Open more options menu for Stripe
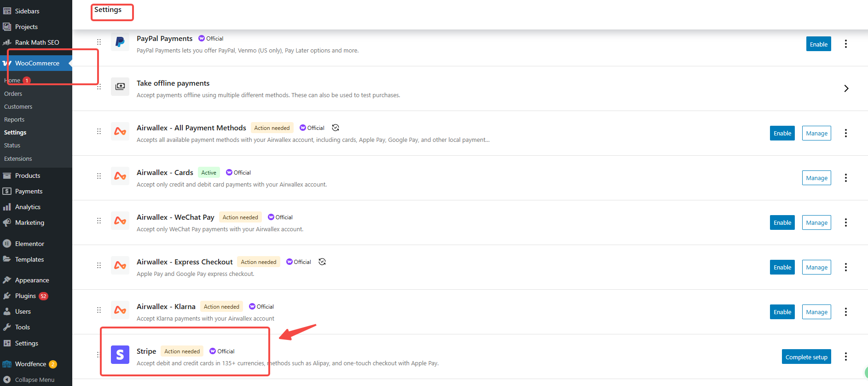The height and width of the screenshot is (386, 868). pyautogui.click(x=845, y=357)
